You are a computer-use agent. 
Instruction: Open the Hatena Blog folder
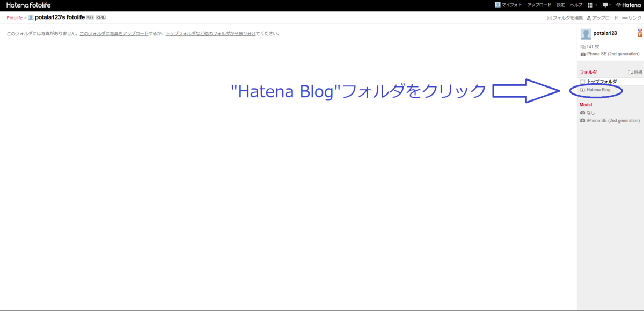point(595,90)
